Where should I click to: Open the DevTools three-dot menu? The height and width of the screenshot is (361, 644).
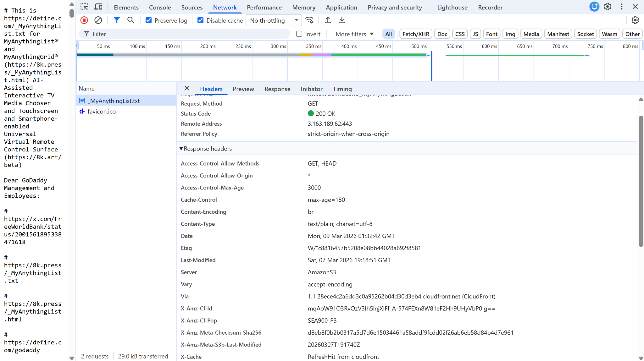(622, 7)
